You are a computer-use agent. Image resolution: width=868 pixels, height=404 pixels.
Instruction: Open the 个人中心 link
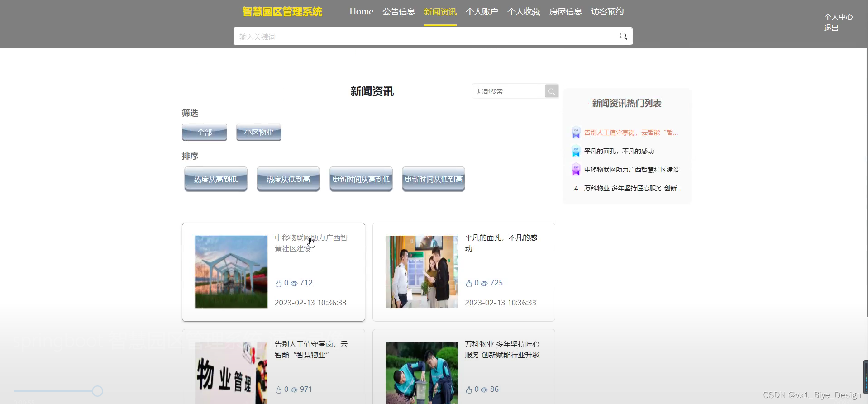[x=838, y=17]
